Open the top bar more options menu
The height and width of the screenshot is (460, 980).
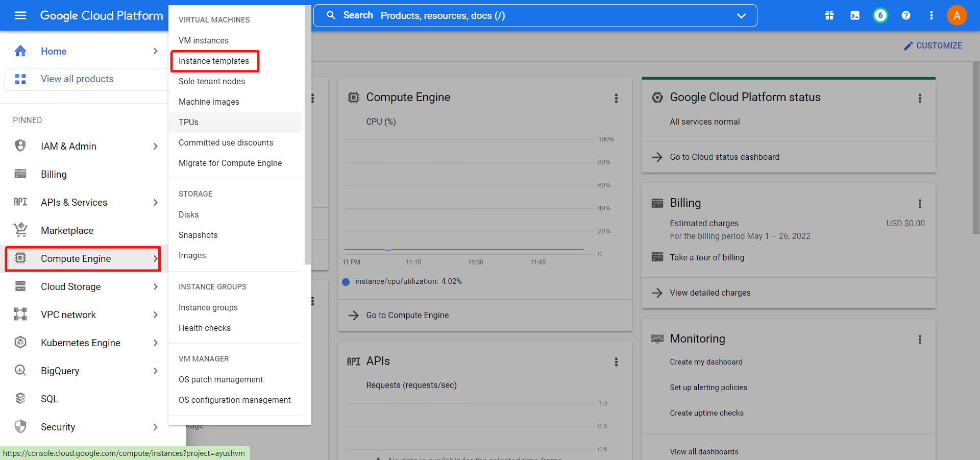pyautogui.click(x=932, y=15)
